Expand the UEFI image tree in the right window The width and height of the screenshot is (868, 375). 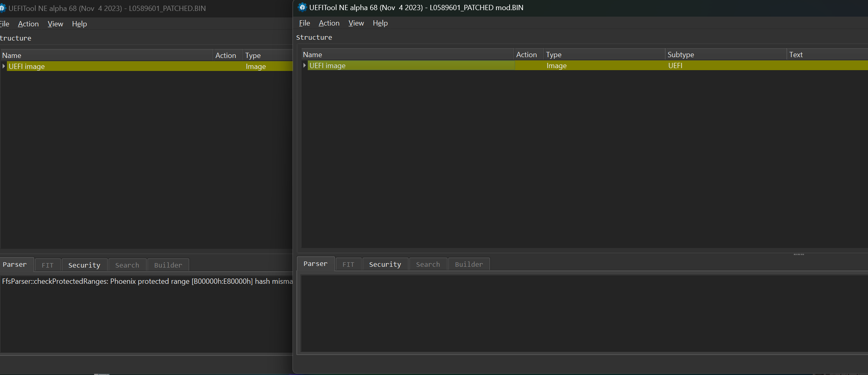click(x=304, y=65)
